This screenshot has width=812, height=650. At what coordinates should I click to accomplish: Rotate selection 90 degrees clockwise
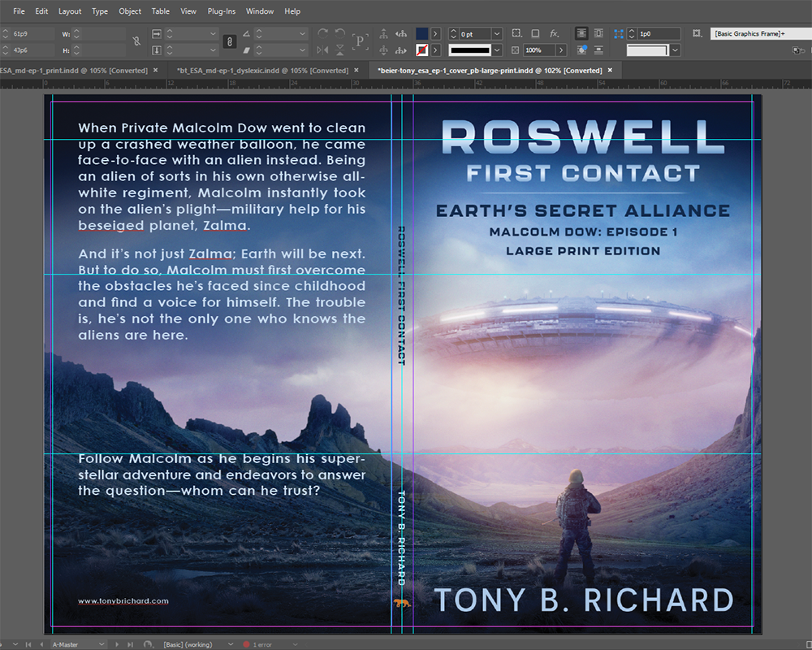322,33
